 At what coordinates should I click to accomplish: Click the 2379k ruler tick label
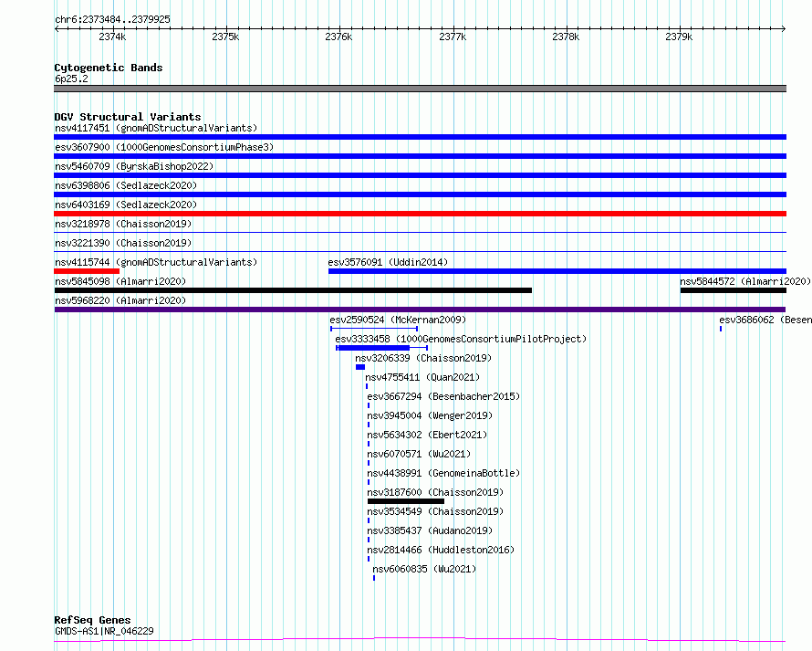tap(679, 37)
